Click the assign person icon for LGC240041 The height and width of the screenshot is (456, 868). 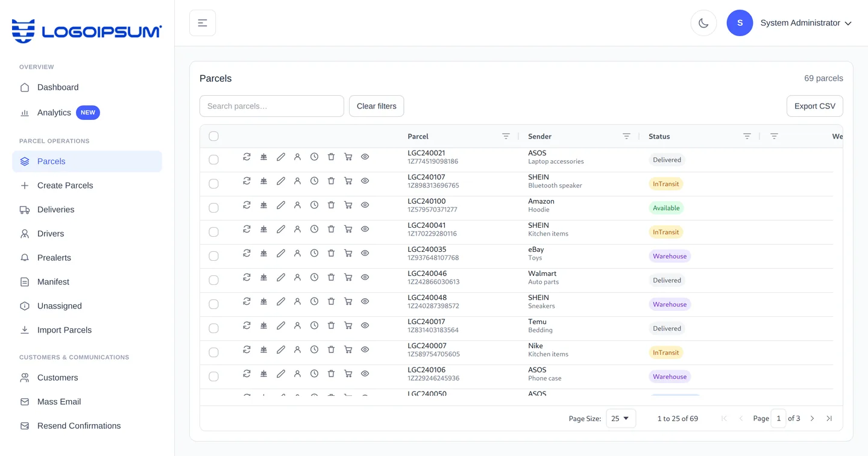(297, 229)
